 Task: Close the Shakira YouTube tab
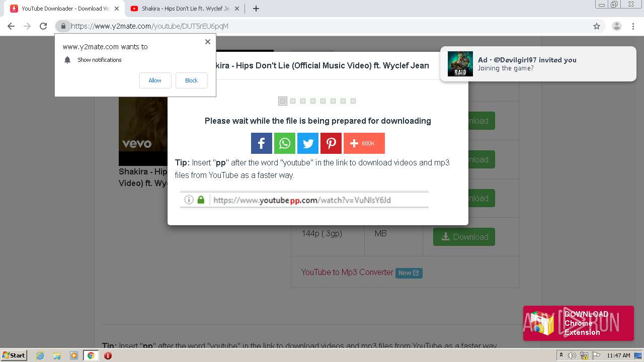click(x=236, y=9)
